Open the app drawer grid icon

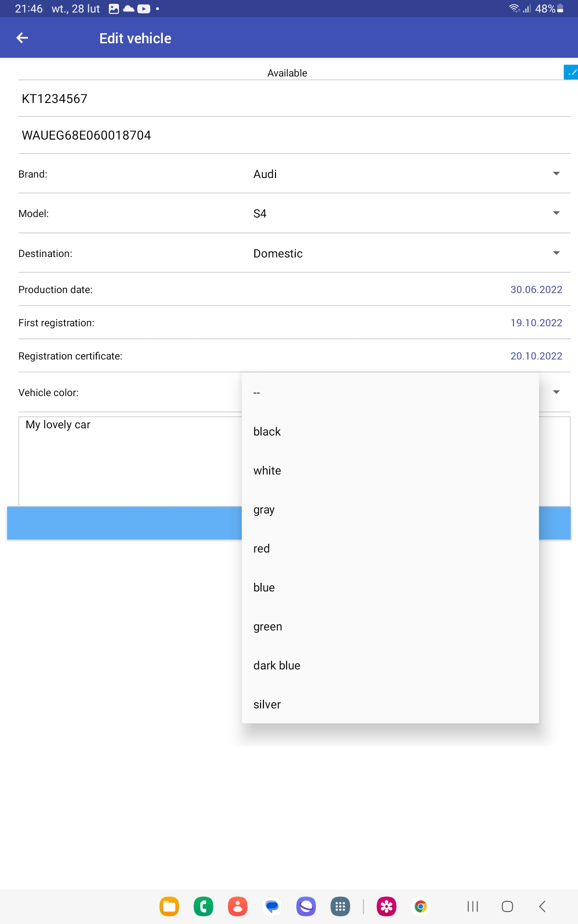(x=340, y=907)
